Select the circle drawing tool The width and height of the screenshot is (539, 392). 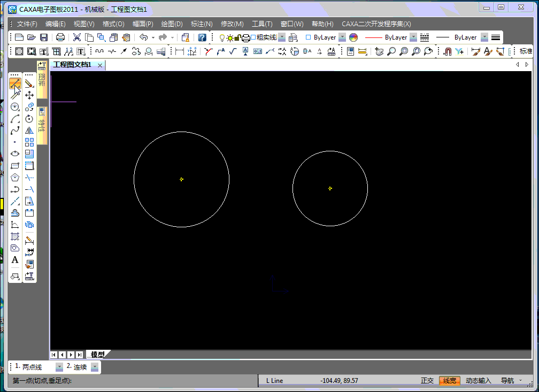tap(15, 107)
